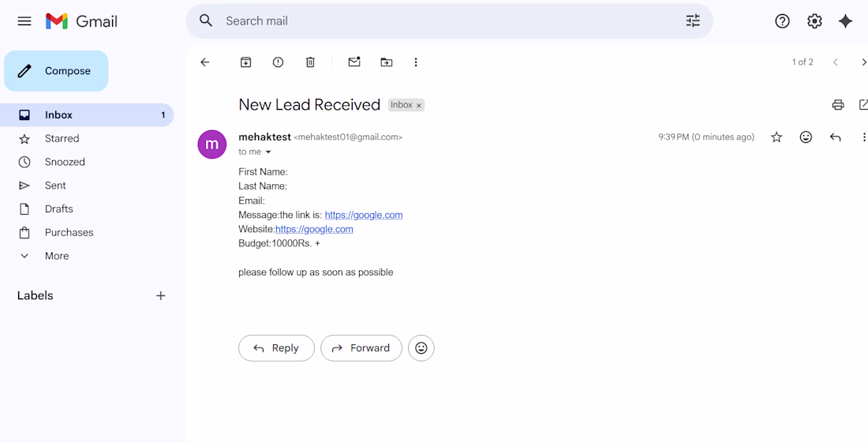The height and width of the screenshot is (443, 868).
Task: Toggle the main menu hamburger
Action: pyautogui.click(x=24, y=21)
